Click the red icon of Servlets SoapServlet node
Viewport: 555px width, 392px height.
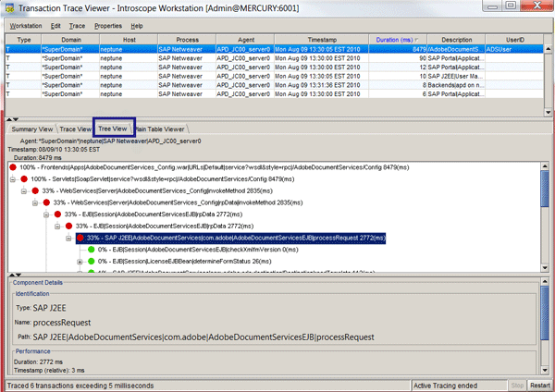24,178
